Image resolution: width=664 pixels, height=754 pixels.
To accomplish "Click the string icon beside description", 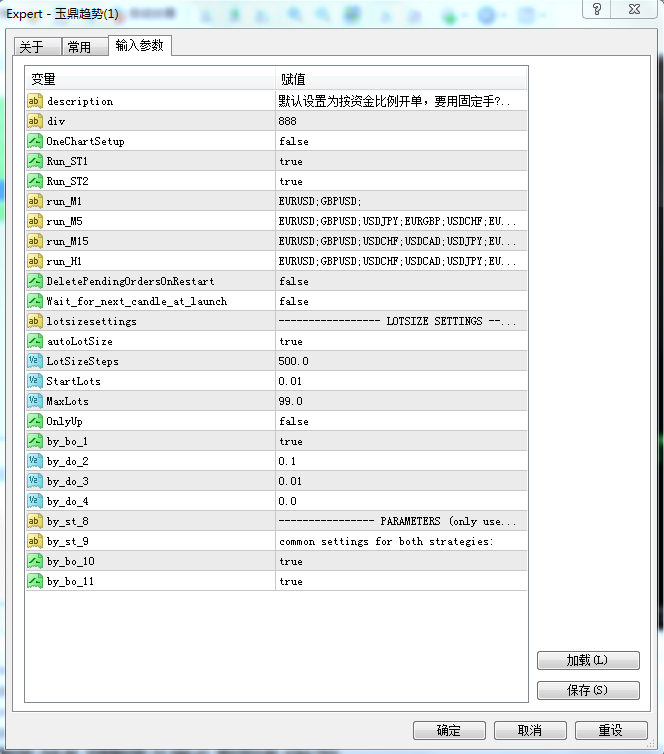I will tap(35, 101).
